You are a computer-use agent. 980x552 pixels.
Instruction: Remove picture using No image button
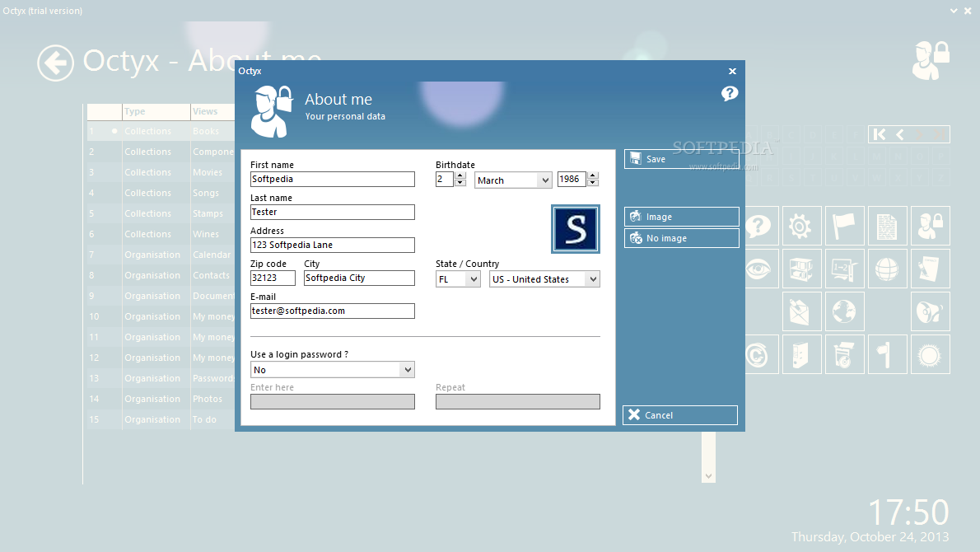[x=681, y=238]
